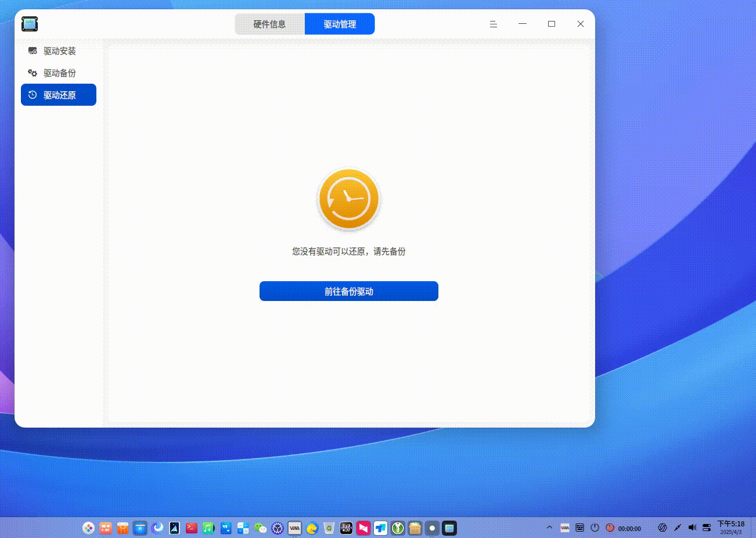Click the recording timer 00:00:00
The width and height of the screenshot is (756, 538).
click(x=630, y=529)
